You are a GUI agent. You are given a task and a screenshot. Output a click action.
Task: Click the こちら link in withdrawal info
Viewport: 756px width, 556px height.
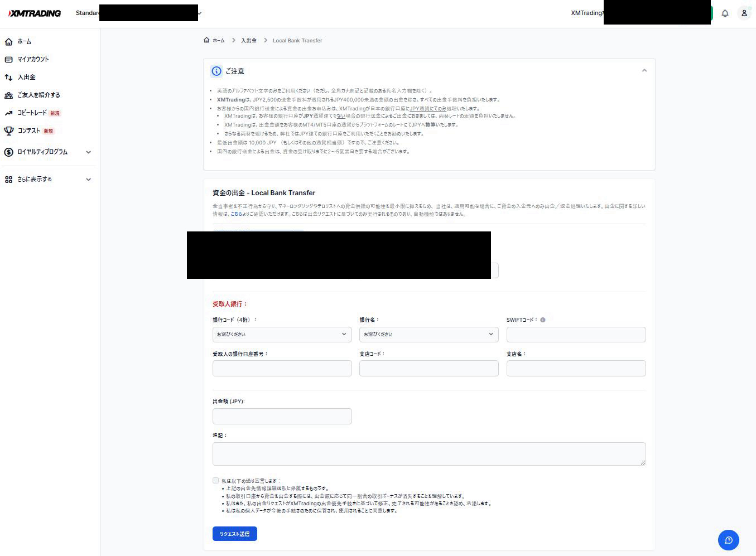(x=237, y=214)
